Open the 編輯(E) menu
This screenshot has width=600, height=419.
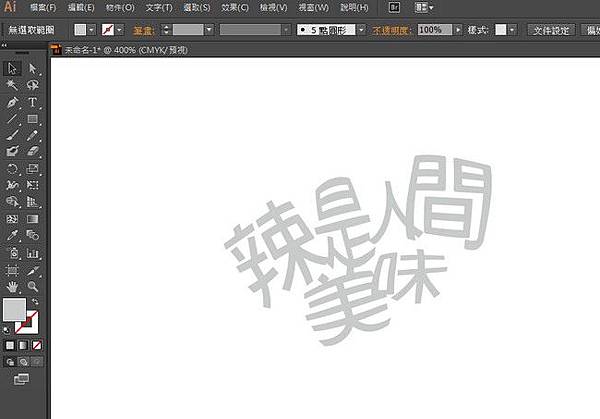point(81,8)
